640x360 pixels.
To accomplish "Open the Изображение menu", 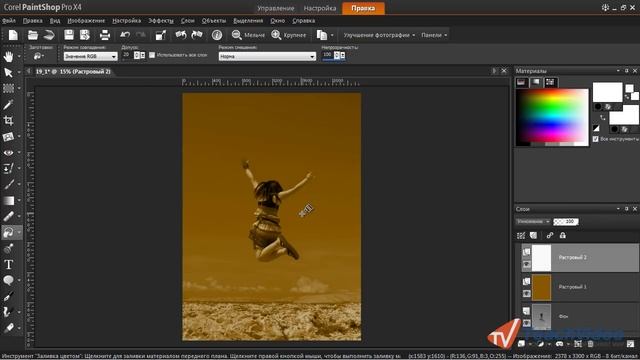I will 86,20.
